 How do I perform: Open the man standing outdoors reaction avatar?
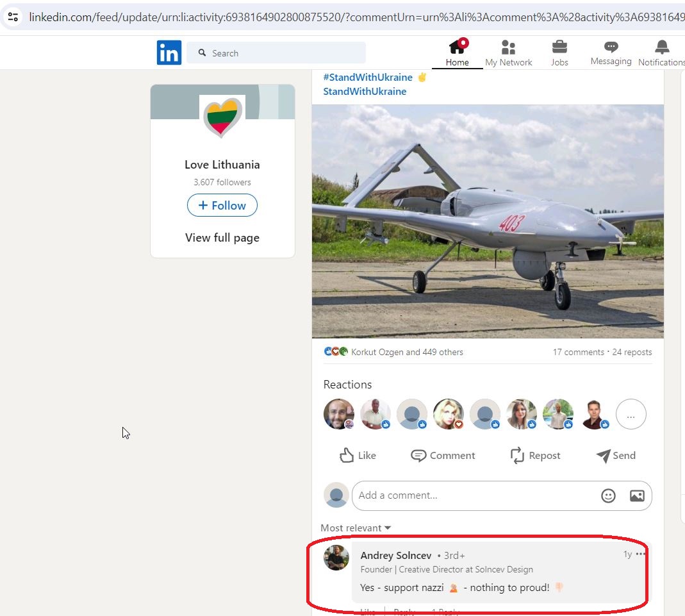click(558, 414)
